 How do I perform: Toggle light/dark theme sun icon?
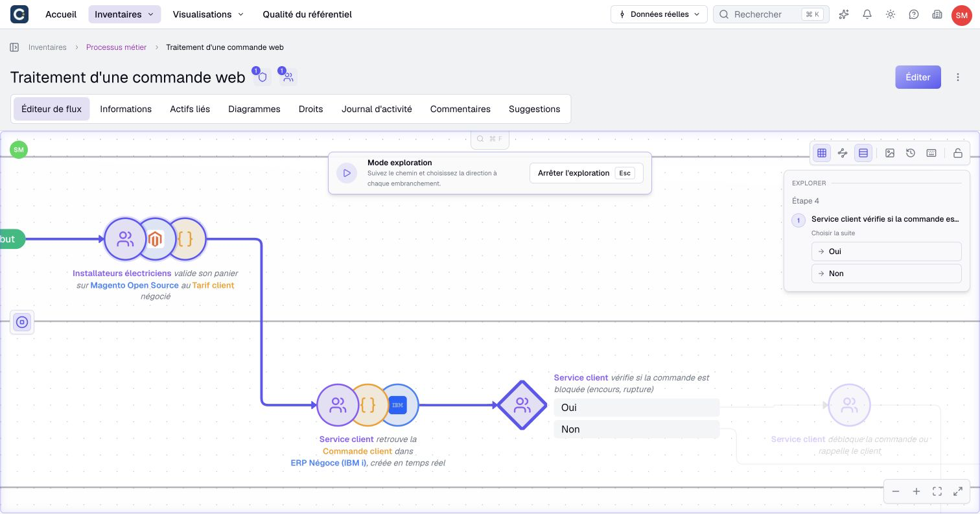point(891,14)
